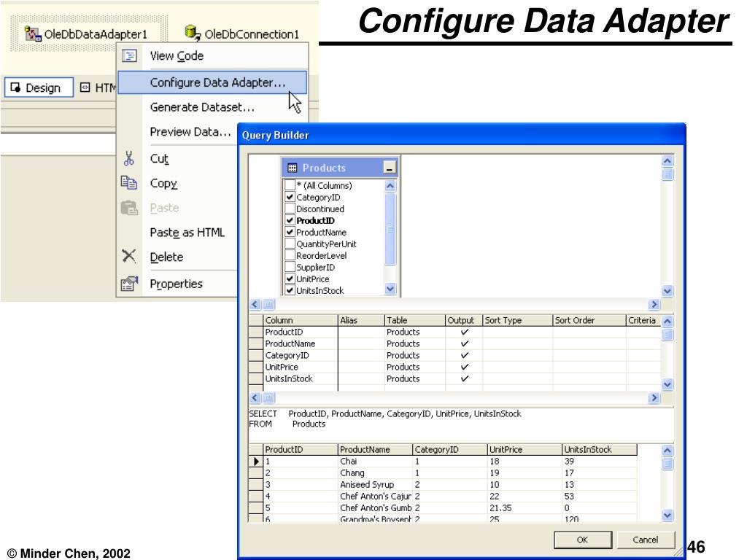Click diagram pane scroll left arrow
The height and width of the screenshot is (560, 747).
click(x=255, y=304)
